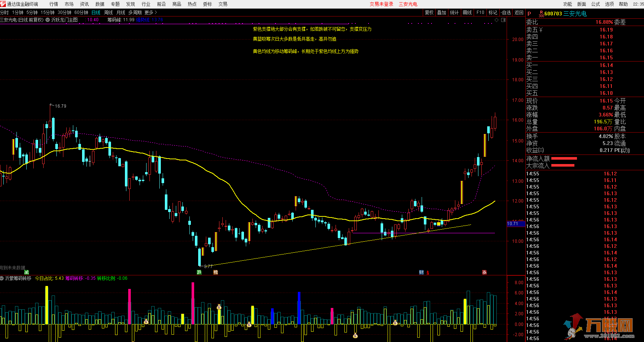Click the diamond icon above the chart

497,20
